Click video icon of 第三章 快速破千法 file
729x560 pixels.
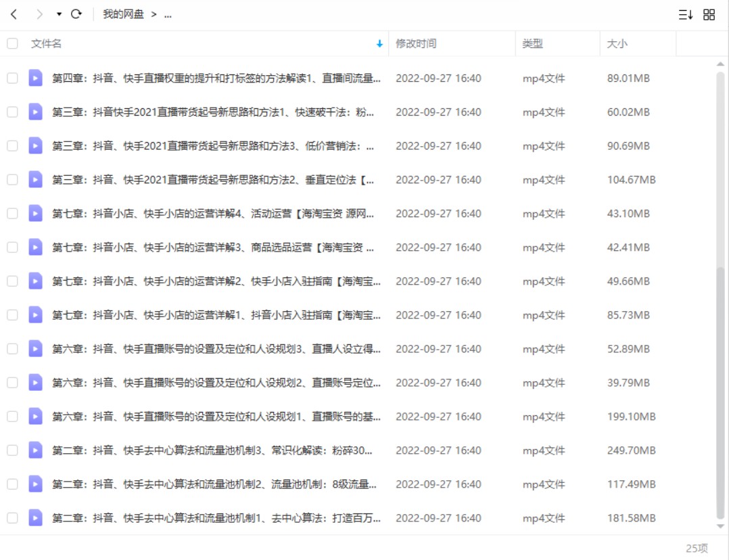35,112
